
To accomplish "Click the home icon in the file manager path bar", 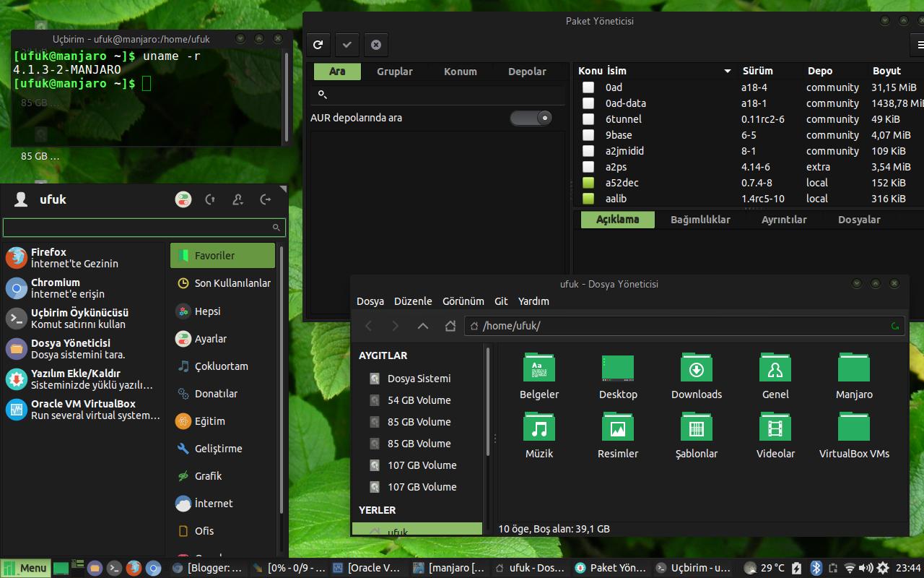I will point(449,326).
